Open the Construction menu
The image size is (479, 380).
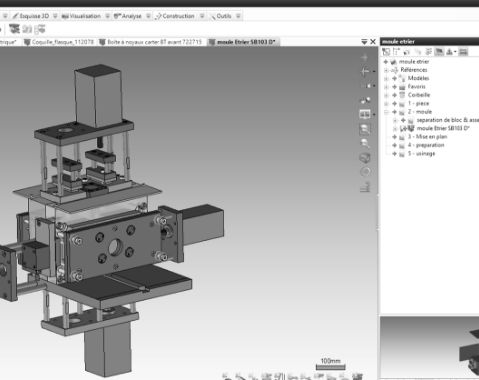pos(175,16)
